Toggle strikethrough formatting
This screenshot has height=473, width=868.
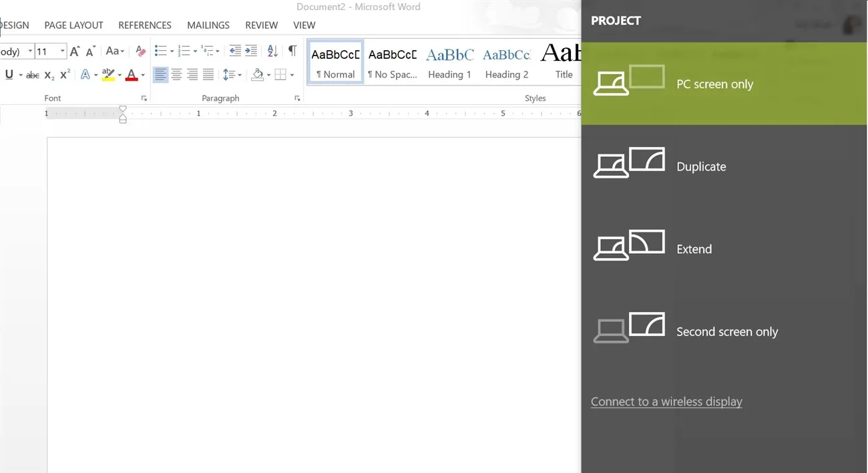pos(32,75)
